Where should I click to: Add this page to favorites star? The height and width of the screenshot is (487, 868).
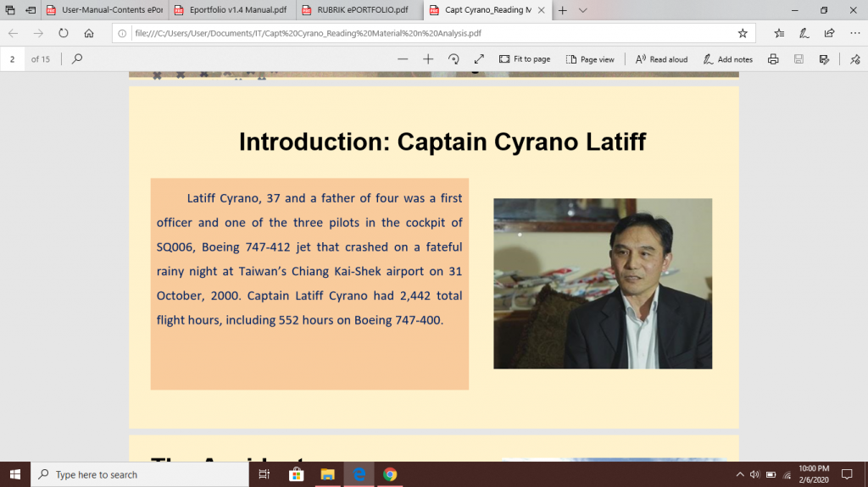(743, 33)
